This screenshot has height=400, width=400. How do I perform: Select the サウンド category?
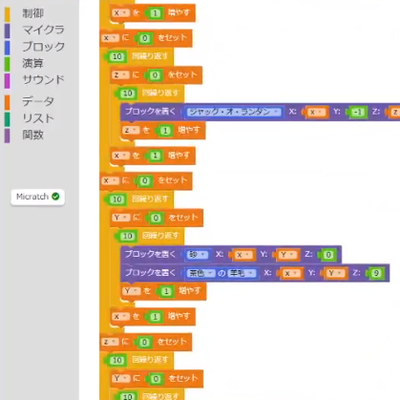pyautogui.click(x=43, y=80)
